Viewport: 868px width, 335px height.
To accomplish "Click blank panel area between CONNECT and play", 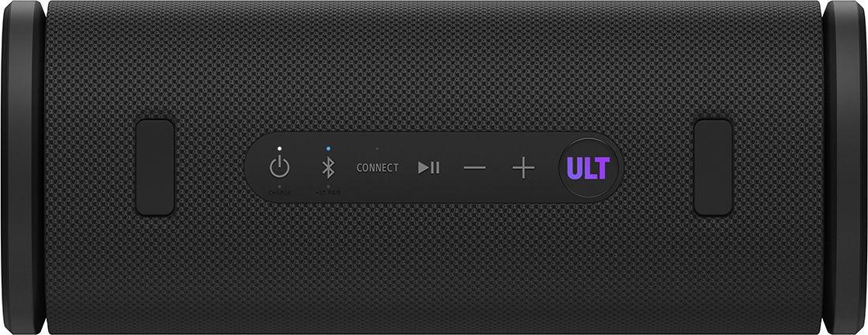I will [x=408, y=167].
